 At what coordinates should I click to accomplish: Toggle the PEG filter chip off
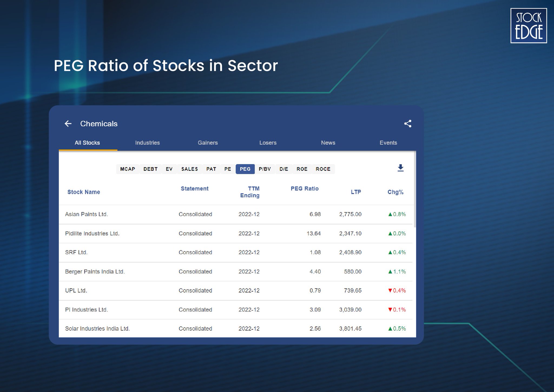(245, 169)
